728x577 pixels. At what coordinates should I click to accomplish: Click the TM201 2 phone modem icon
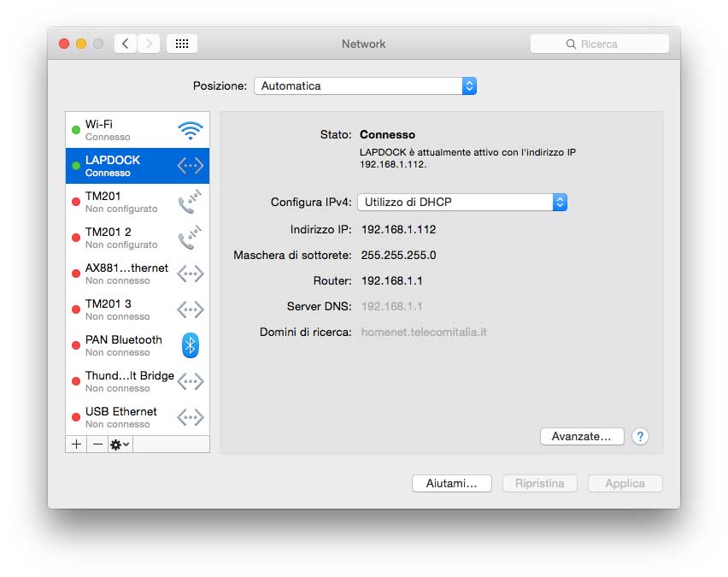pyautogui.click(x=191, y=238)
